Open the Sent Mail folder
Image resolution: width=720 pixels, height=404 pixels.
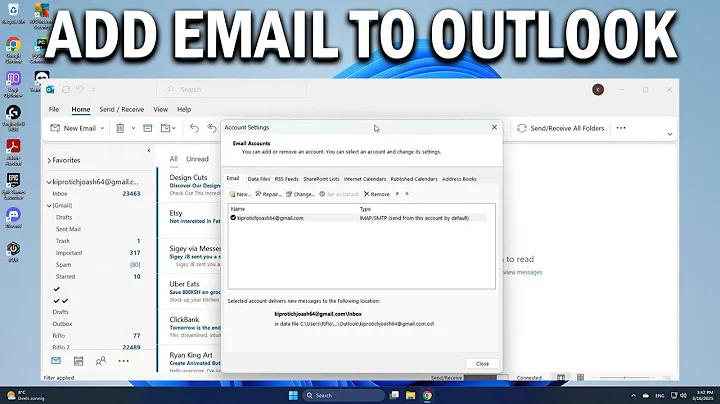[96, 229]
